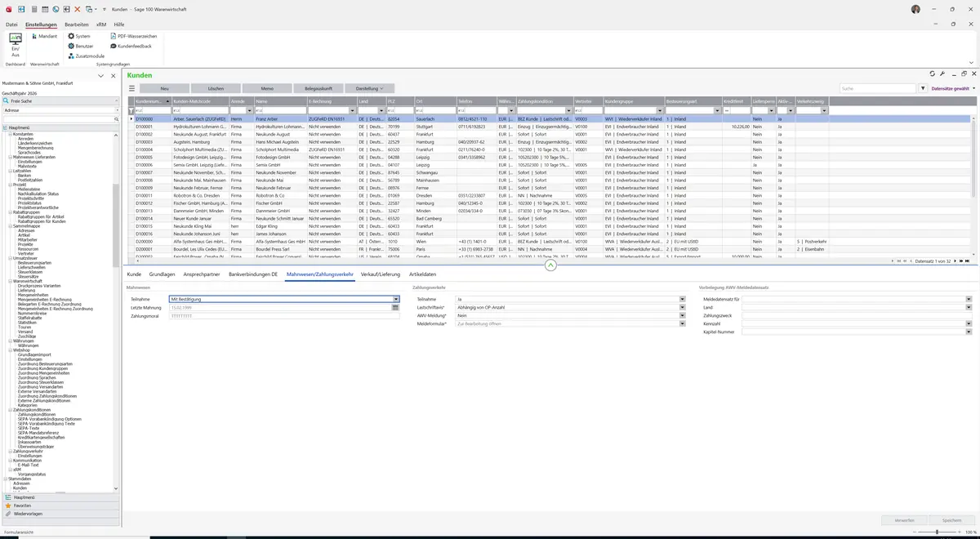Open the AWV-Meldung dropdown
Screen dimensions: 980x539
682,315
